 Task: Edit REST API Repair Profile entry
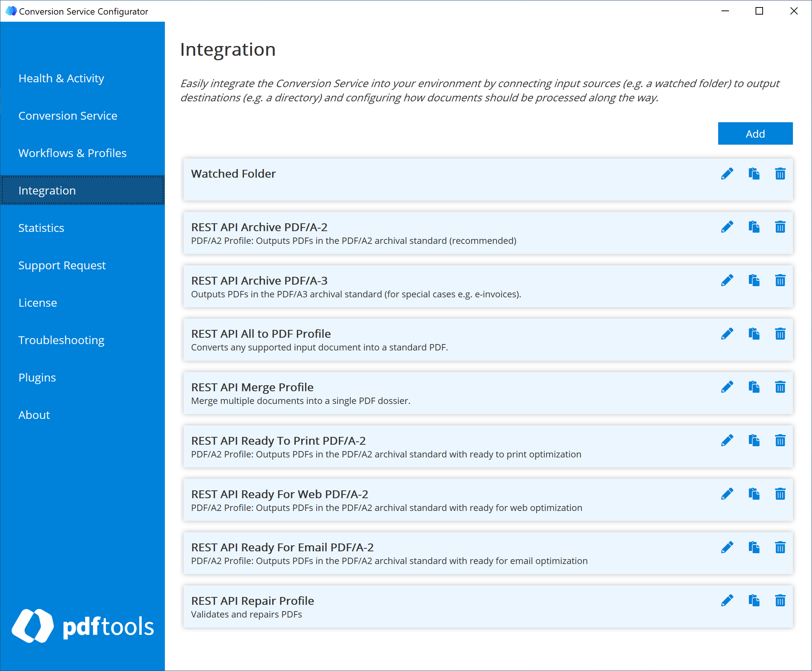point(727,601)
